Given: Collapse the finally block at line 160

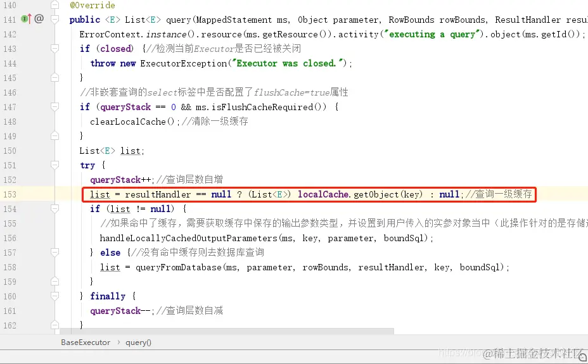Looking at the screenshot, I should click(x=54, y=296).
